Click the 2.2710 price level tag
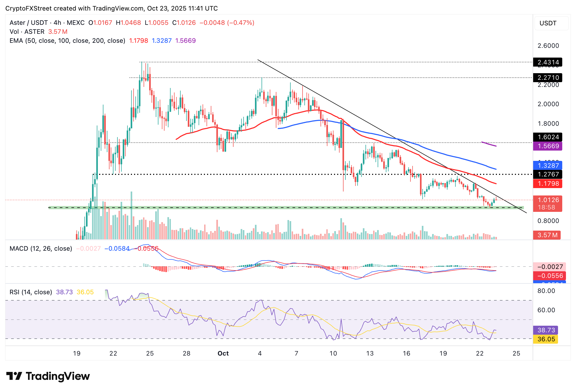This screenshot has width=576, height=392. pos(548,78)
